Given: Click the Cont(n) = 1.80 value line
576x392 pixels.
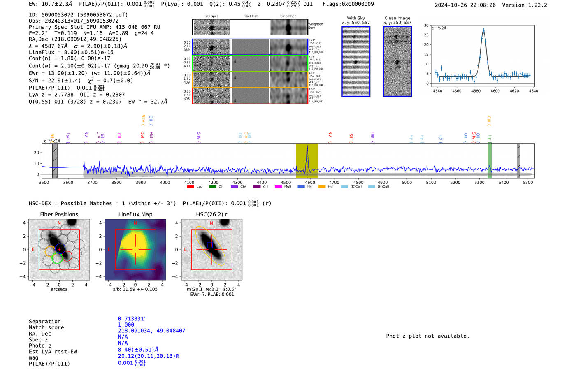Looking at the screenshot, I should click(x=70, y=58).
